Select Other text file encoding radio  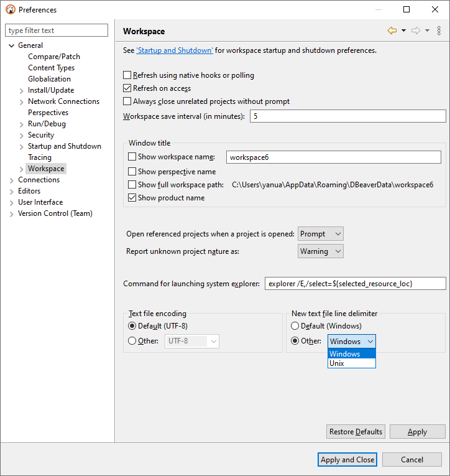point(132,341)
